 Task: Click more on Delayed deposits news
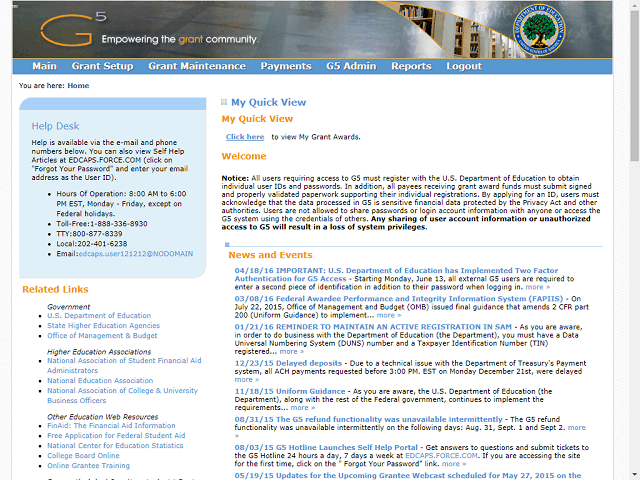point(247,380)
